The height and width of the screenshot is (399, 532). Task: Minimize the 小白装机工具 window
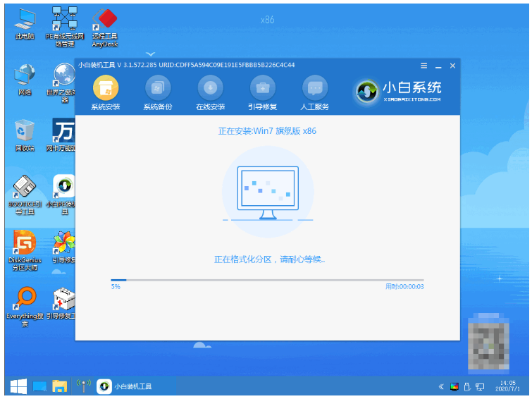[x=438, y=66]
